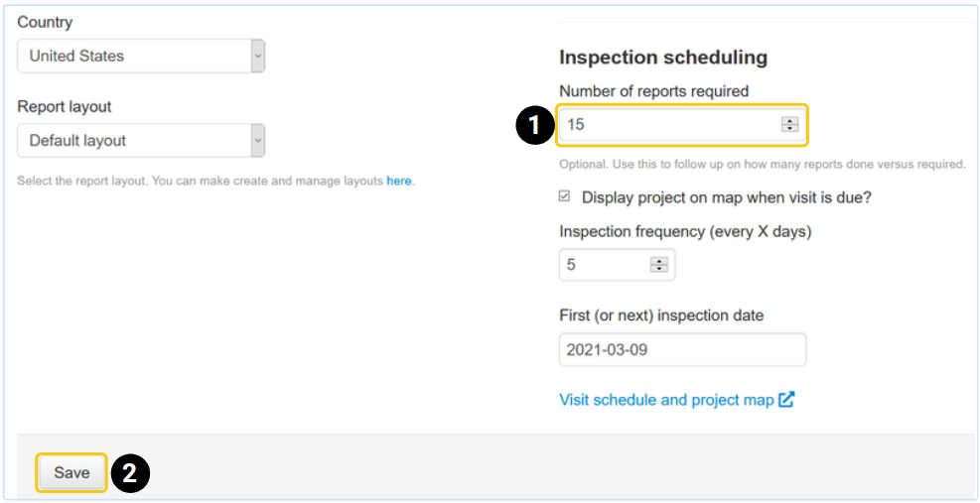Decrease the number of reports required

790,129
